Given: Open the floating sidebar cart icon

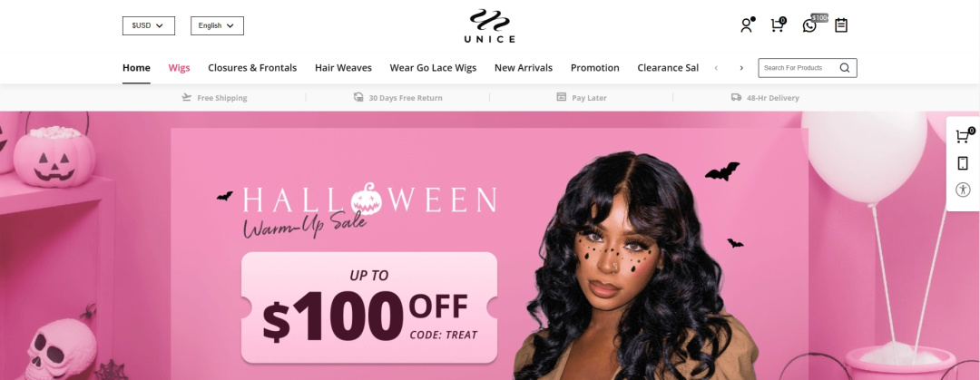Looking at the screenshot, I should (964, 136).
